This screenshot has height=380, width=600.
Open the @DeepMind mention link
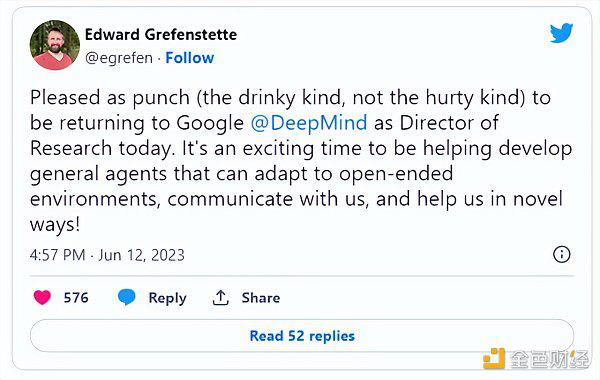click(x=309, y=122)
